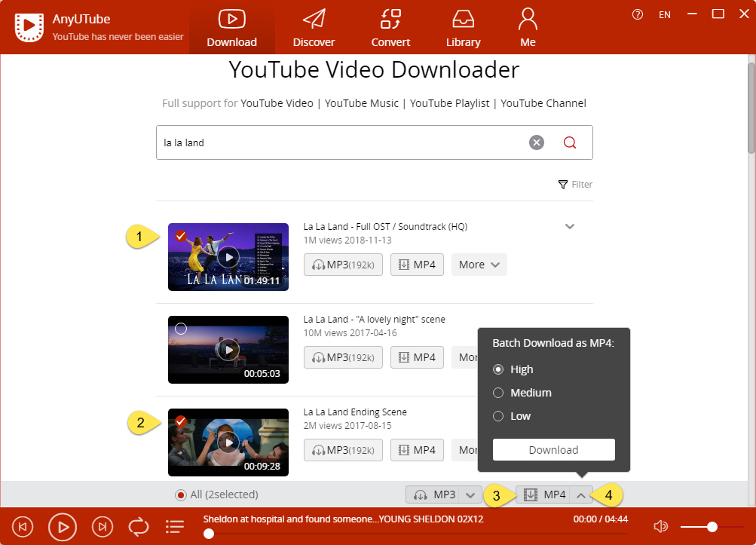
Task: Click the red search magnifier icon
Action: pos(570,142)
